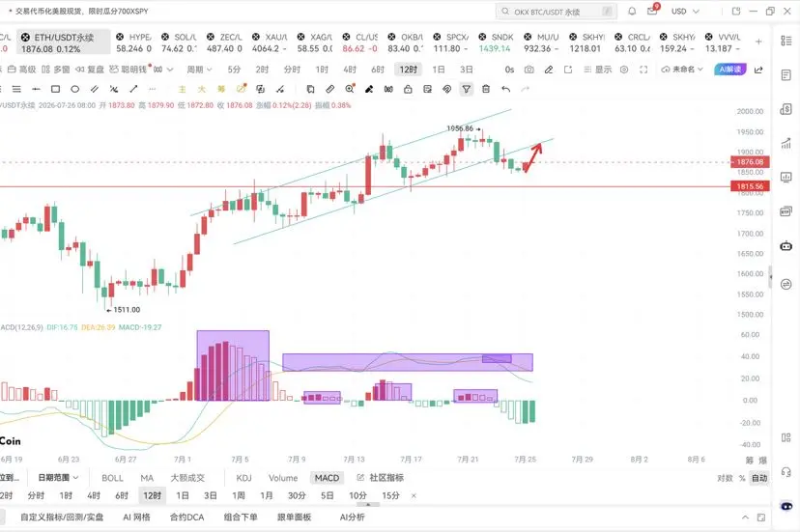
Task: Click the drawings filter funnel icon
Action: point(467,89)
